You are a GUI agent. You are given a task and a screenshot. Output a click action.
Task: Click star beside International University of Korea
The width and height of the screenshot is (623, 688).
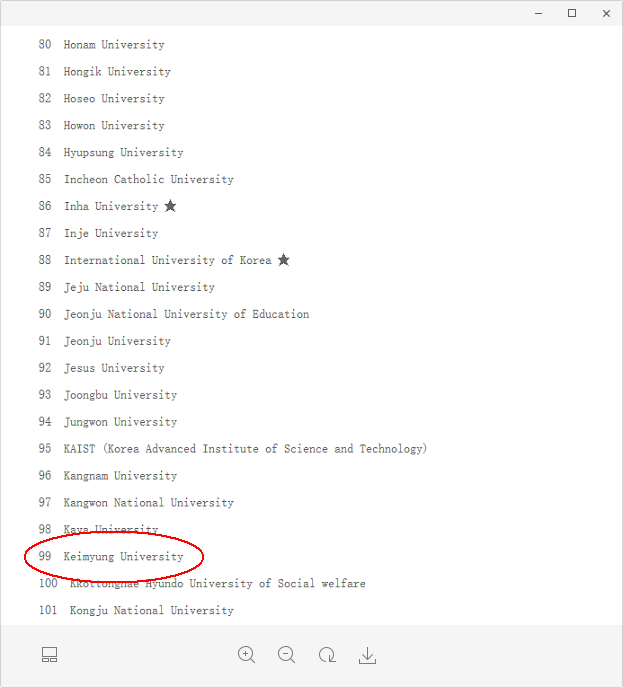tap(284, 260)
